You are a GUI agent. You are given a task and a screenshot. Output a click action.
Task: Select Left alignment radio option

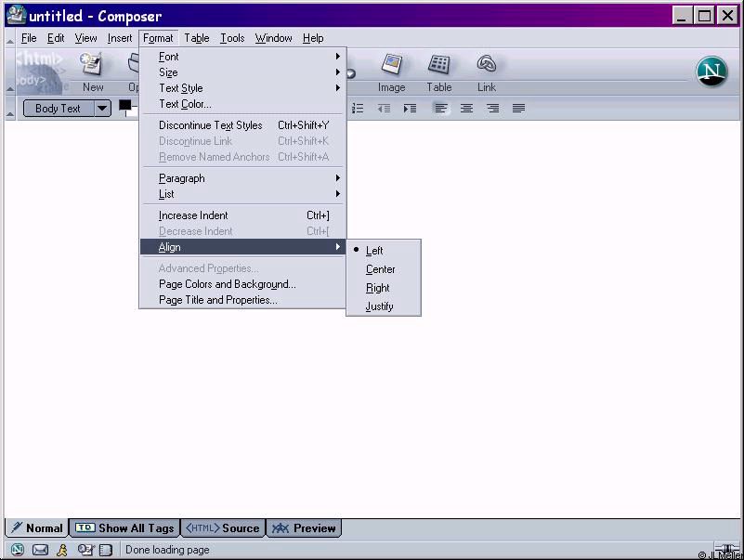pos(384,251)
